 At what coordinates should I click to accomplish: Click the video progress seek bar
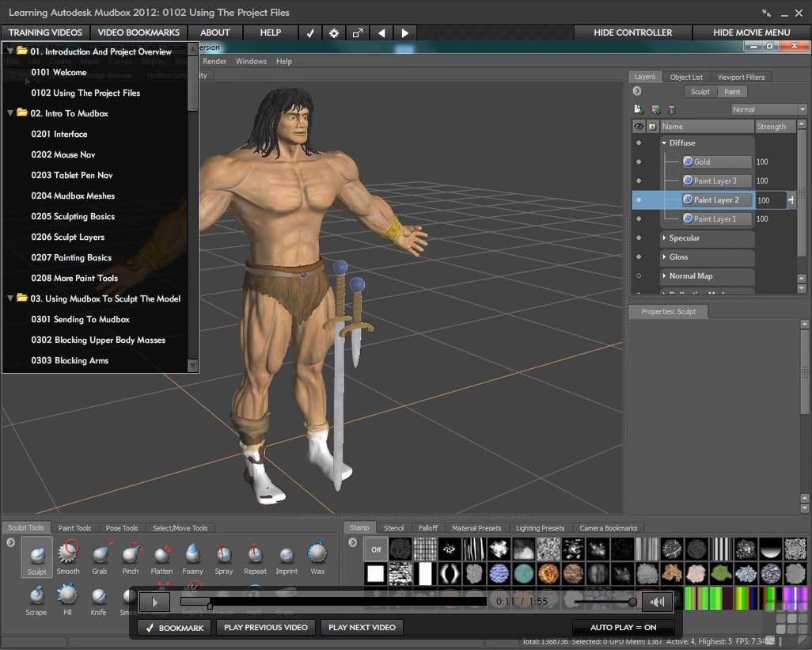(x=333, y=602)
